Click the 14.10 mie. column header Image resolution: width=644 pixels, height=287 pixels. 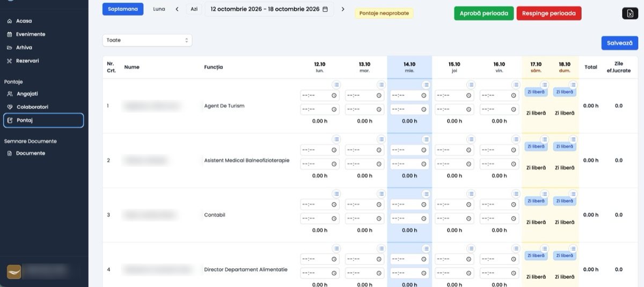tap(409, 67)
